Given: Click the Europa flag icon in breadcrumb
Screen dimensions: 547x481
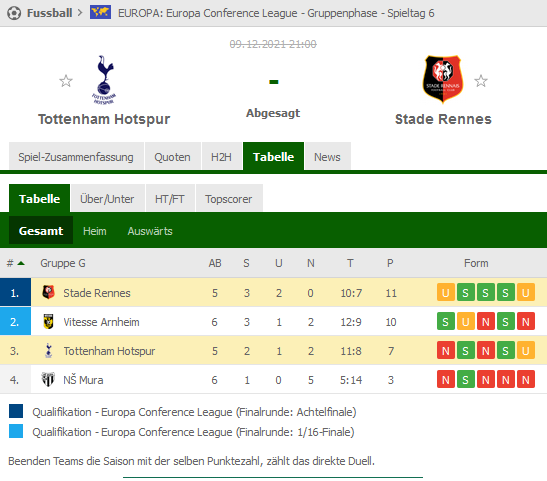Looking at the screenshot, I should click(100, 13).
